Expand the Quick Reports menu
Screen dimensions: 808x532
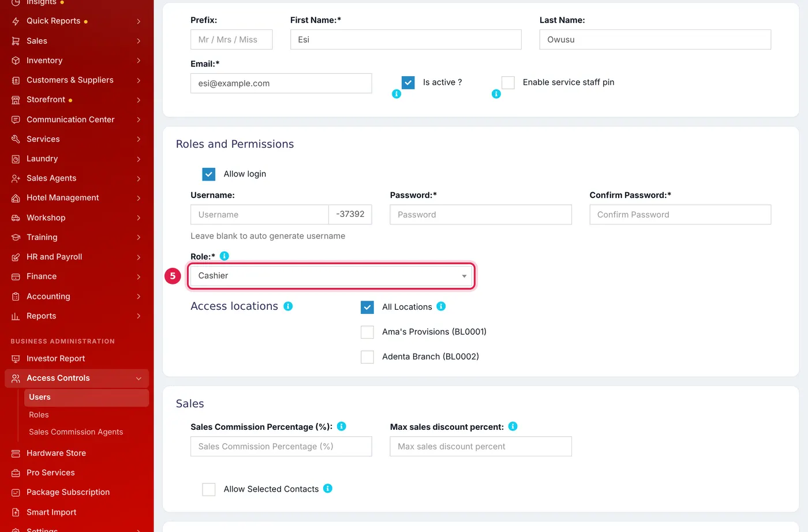(77, 21)
